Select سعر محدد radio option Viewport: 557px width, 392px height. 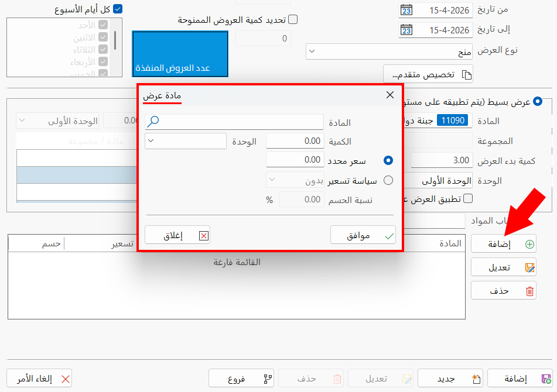pyautogui.click(x=388, y=160)
